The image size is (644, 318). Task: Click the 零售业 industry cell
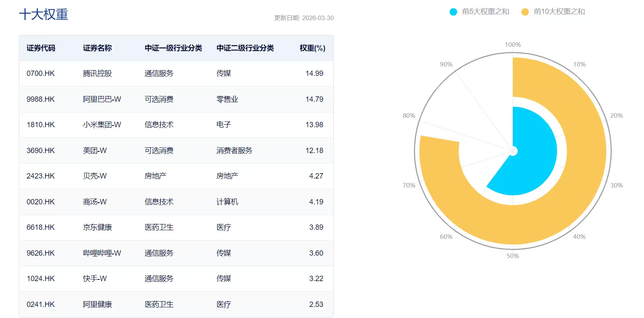click(x=227, y=99)
